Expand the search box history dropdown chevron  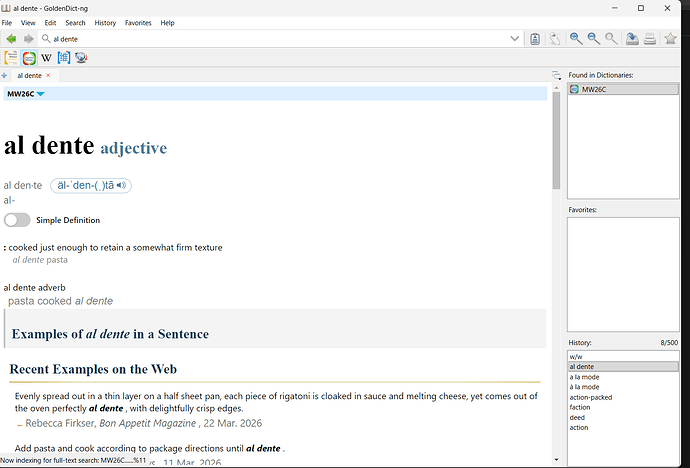point(514,39)
